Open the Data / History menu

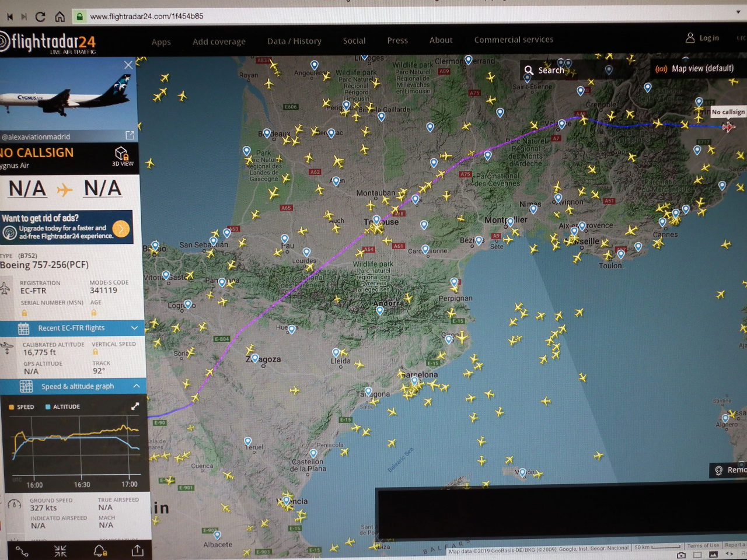(294, 41)
